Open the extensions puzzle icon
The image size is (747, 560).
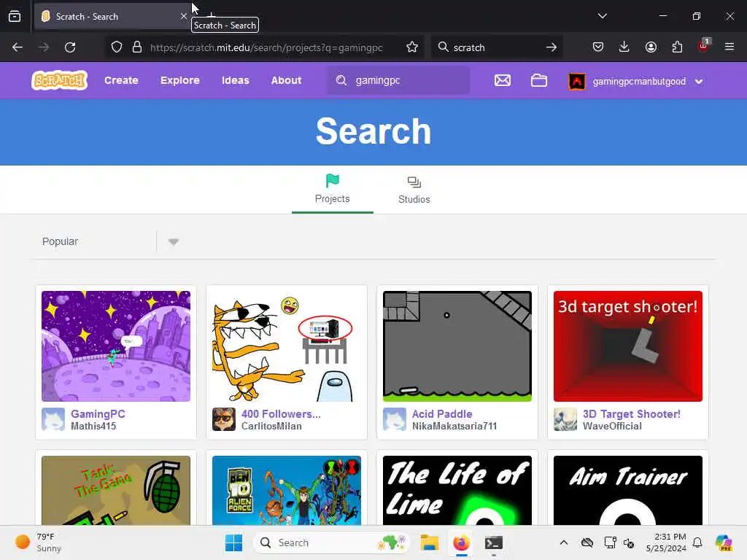click(677, 47)
